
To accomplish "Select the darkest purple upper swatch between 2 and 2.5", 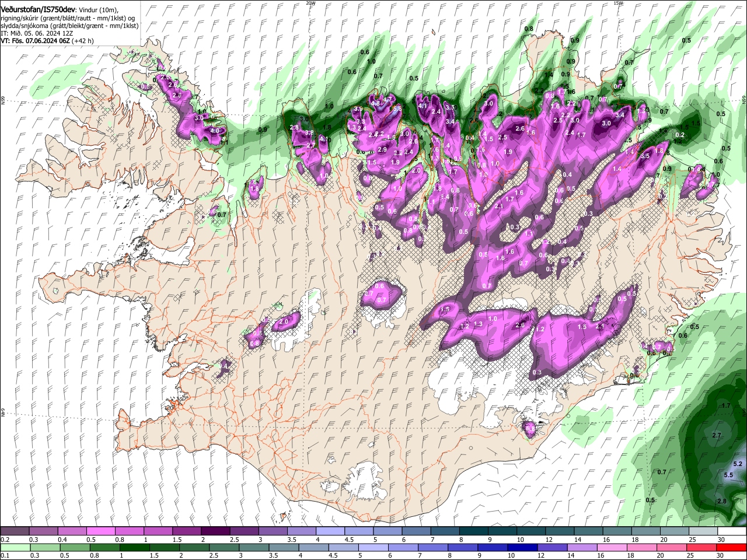I will pos(215,531).
